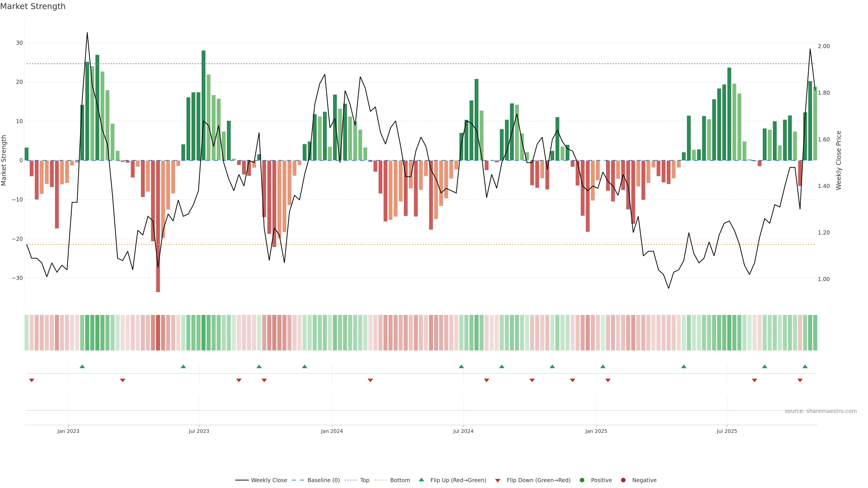
Task: Toggle the Baseline (0) legend label
Action: pyautogui.click(x=323, y=480)
